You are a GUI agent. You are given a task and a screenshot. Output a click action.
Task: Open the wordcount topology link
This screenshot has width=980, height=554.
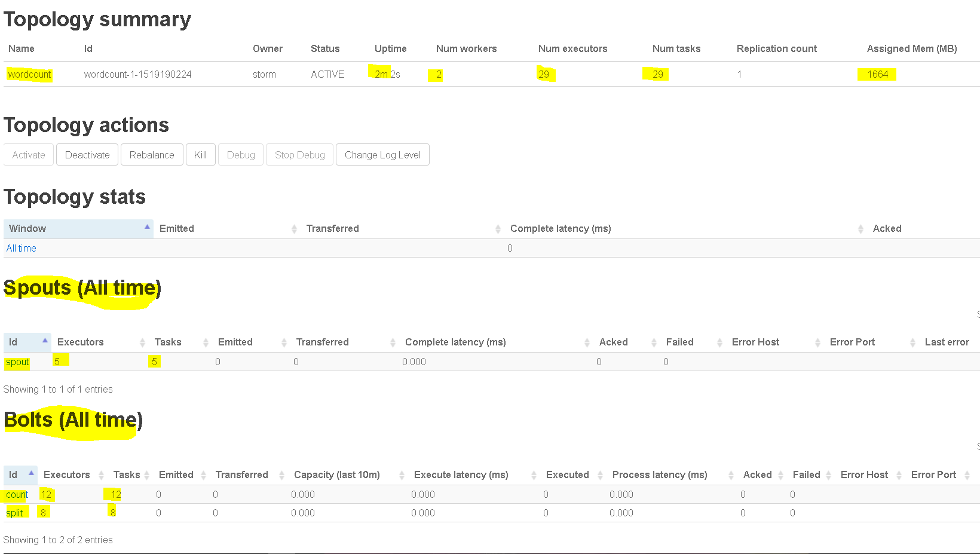[x=29, y=74]
